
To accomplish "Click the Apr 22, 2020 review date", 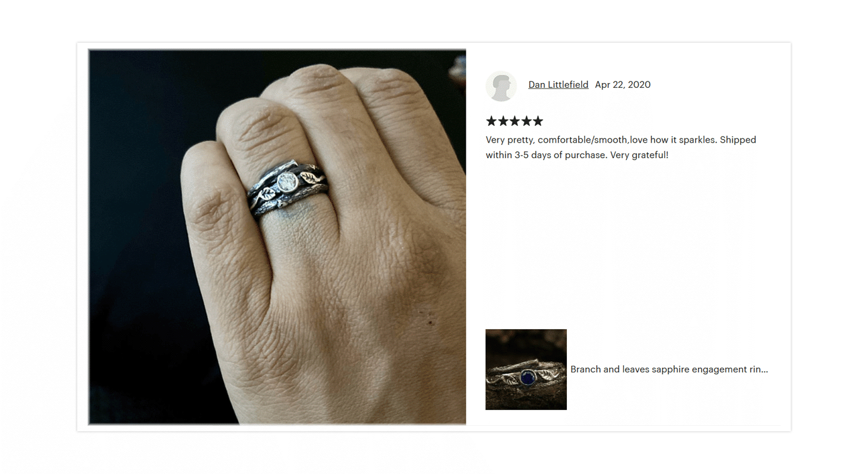I will (623, 84).
